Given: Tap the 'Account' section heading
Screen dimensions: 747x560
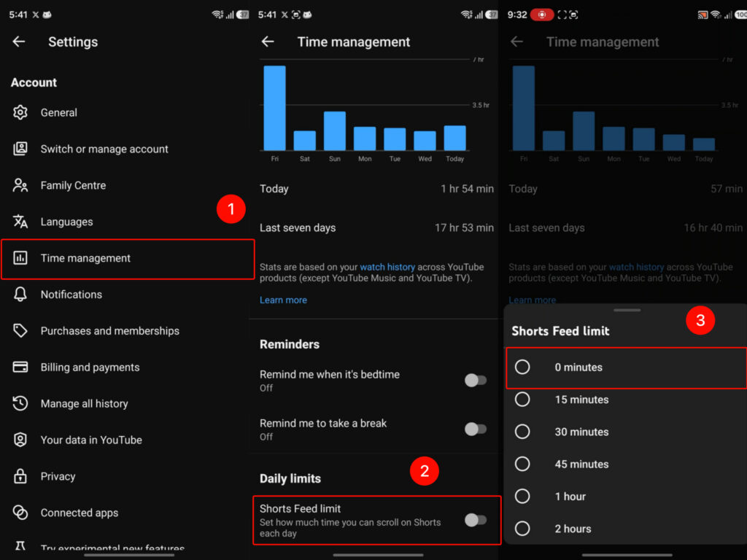Looking at the screenshot, I should [x=34, y=82].
